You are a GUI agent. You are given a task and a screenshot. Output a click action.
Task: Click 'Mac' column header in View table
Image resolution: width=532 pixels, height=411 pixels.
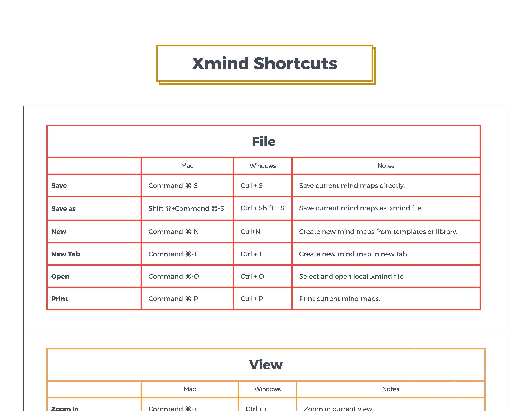click(190, 389)
